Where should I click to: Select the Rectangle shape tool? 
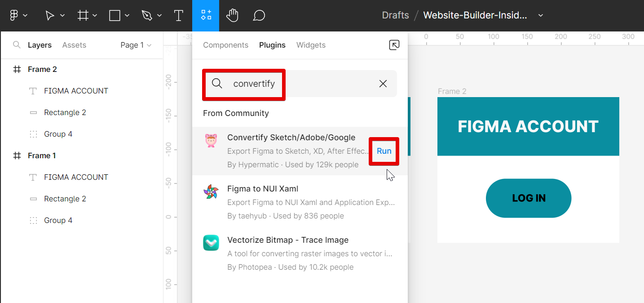tap(115, 16)
